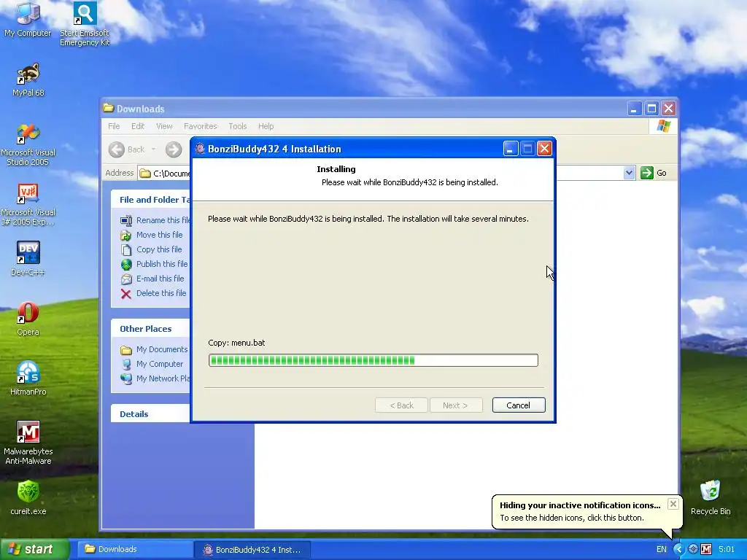
Task: Minimize the BonziBuddy432 installer window
Action: [x=510, y=149]
